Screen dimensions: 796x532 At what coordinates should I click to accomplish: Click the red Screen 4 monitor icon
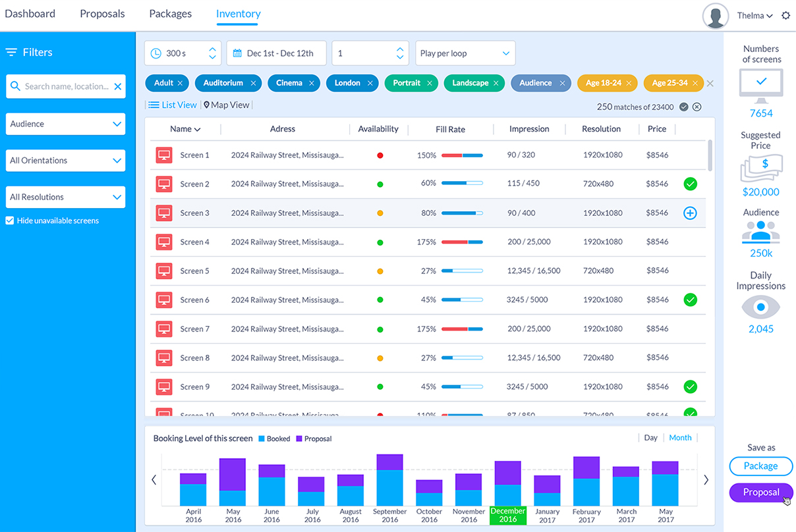click(x=164, y=242)
